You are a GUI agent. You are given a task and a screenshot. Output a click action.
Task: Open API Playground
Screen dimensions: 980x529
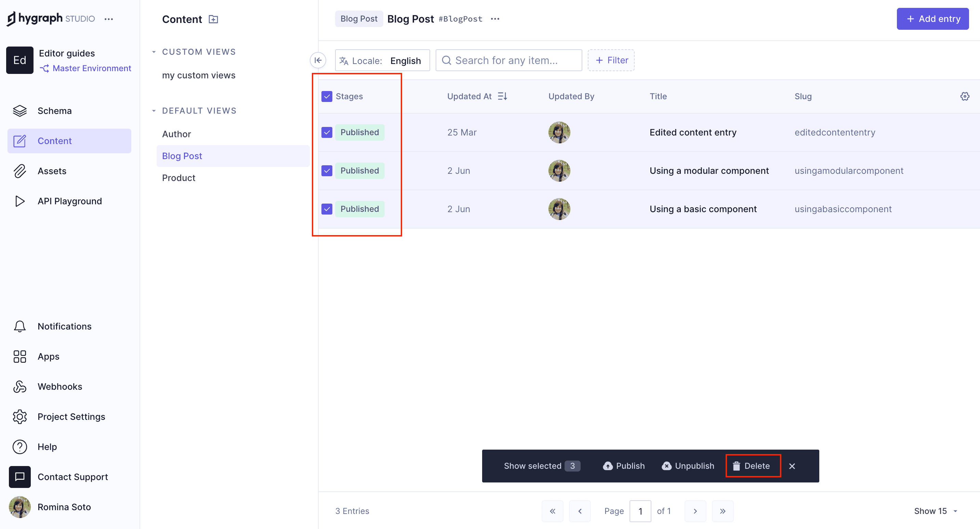(70, 201)
